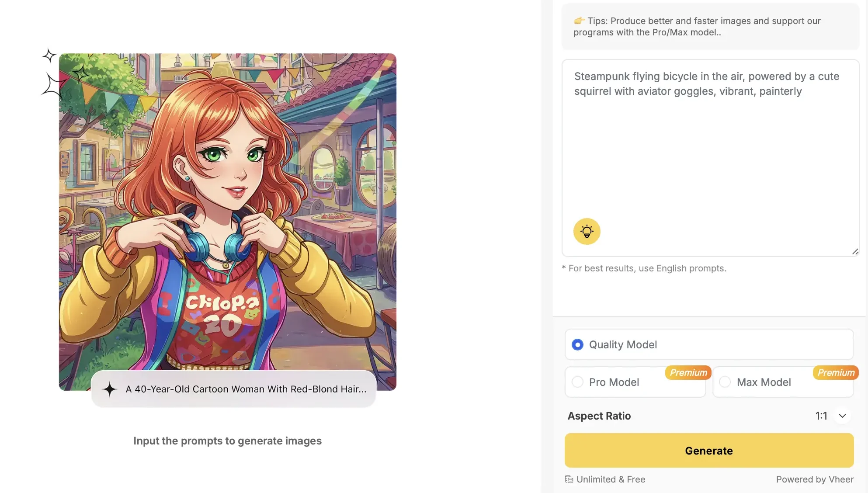
Task: Click the Powered by Vheer link
Action: pyautogui.click(x=815, y=479)
